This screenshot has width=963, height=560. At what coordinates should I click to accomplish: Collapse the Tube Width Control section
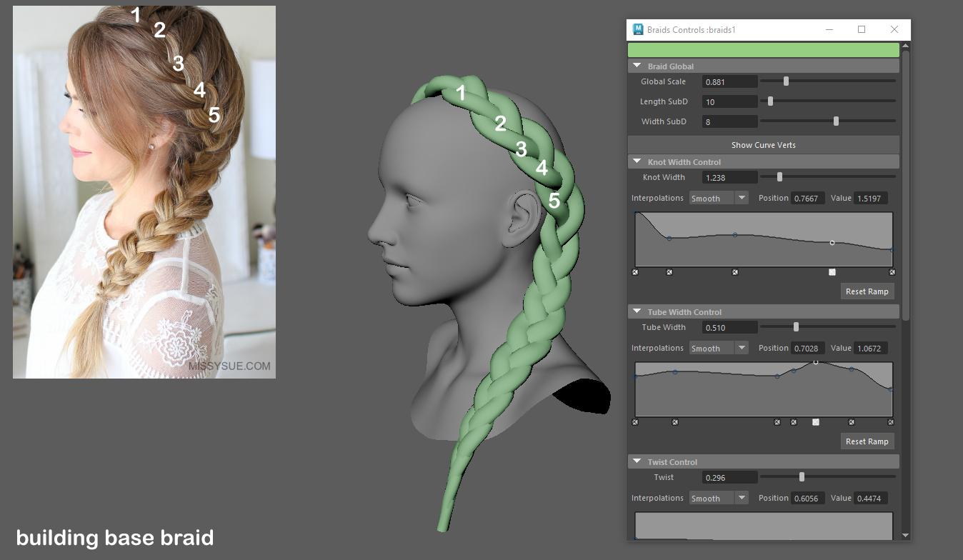tap(637, 311)
